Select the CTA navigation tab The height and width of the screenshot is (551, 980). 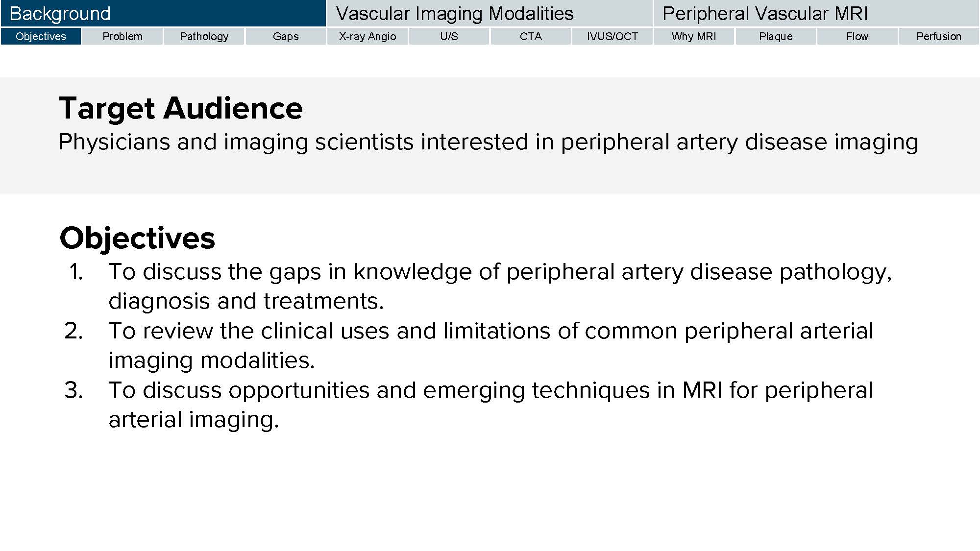tap(531, 37)
